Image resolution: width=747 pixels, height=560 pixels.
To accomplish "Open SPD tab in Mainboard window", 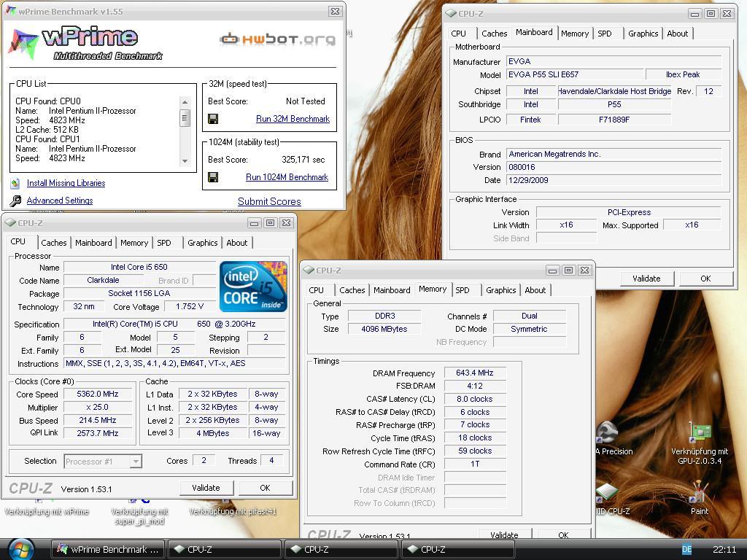I will click(605, 34).
